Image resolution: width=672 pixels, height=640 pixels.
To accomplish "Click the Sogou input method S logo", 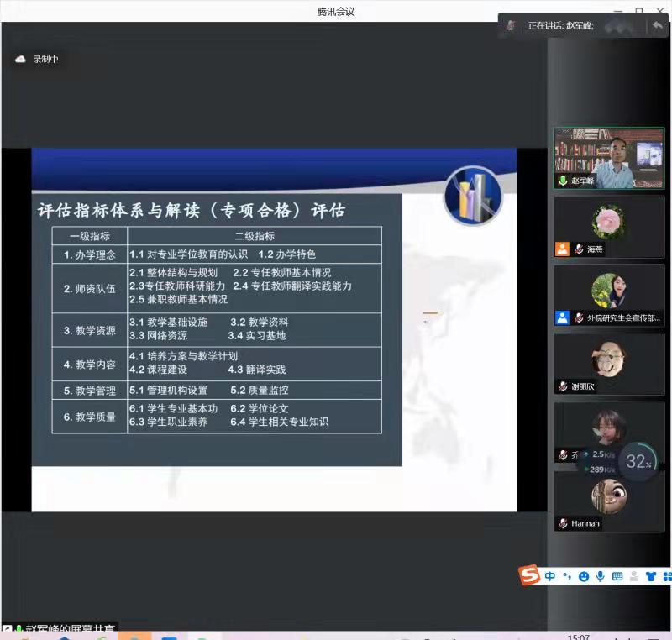I will (529, 575).
